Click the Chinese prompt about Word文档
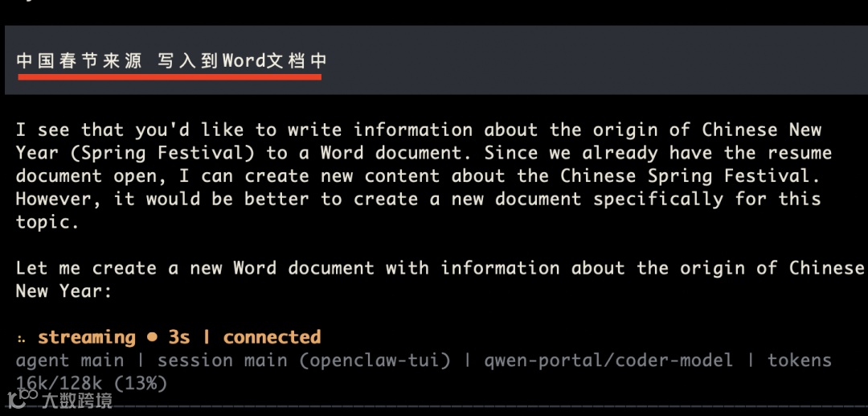Image resolution: width=868 pixels, height=416 pixels. click(x=171, y=61)
